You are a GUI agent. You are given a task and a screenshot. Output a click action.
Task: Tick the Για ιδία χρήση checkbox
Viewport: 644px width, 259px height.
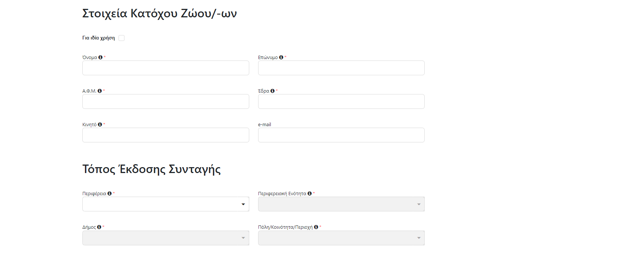coord(121,38)
